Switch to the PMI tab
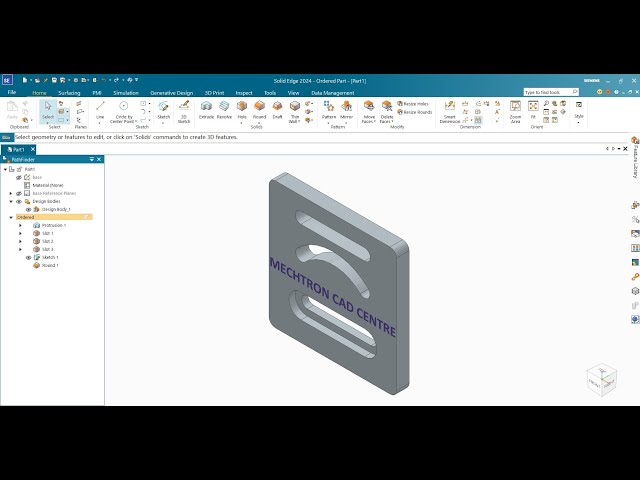The image size is (640, 480). [x=97, y=93]
